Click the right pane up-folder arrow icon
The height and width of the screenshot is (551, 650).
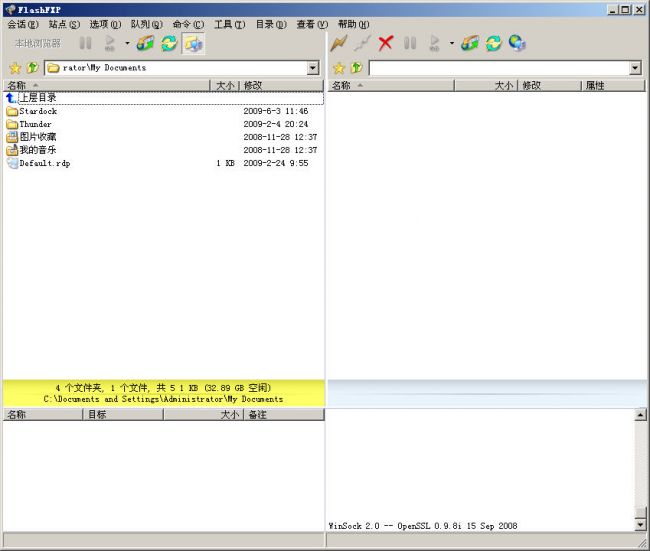click(x=357, y=68)
